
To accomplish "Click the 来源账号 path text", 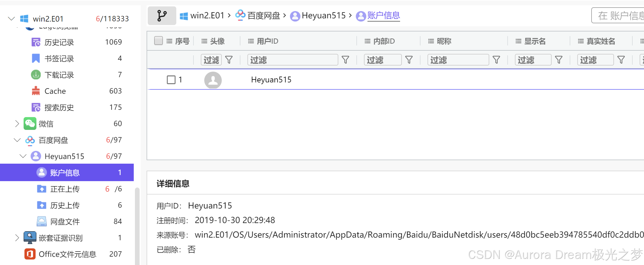I will (419, 235).
